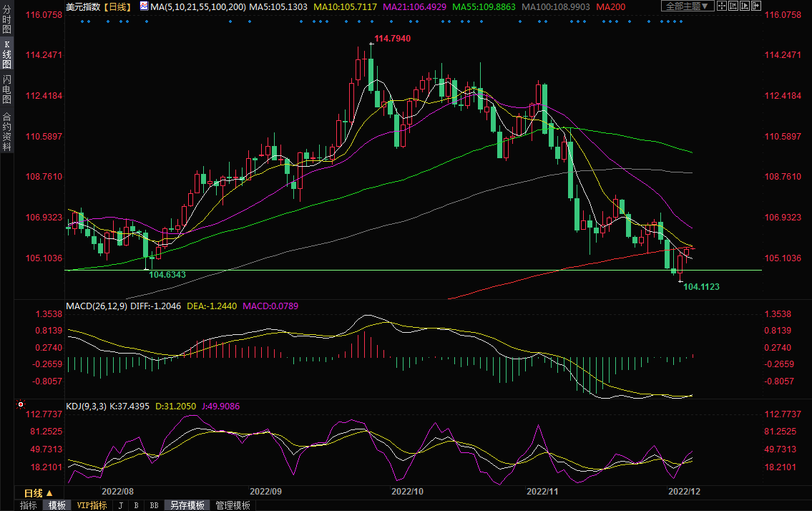Click the MA indicator chart icon
This screenshot has width=812, height=511.
pyautogui.click(x=145, y=6)
